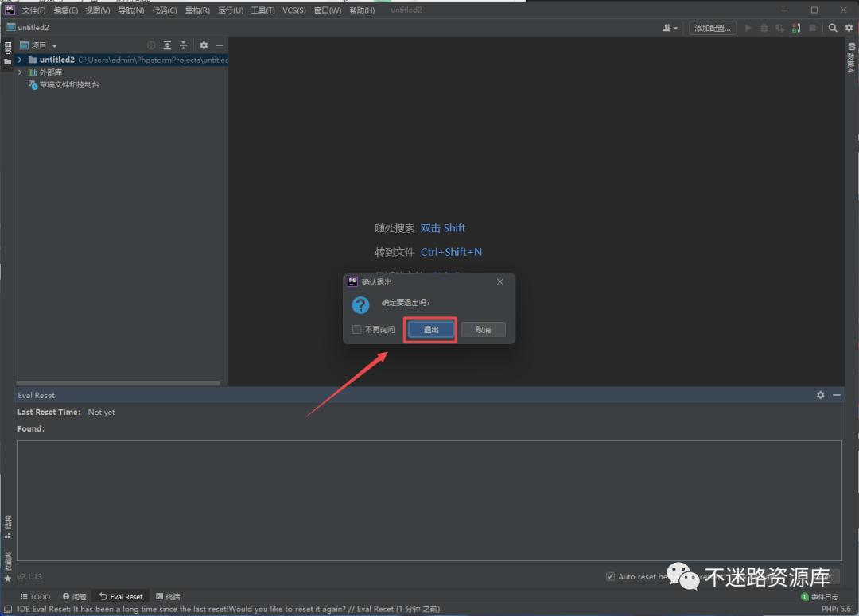859x616 pixels.
Task: Select the Eval Reset bottom tab
Action: [121, 597]
